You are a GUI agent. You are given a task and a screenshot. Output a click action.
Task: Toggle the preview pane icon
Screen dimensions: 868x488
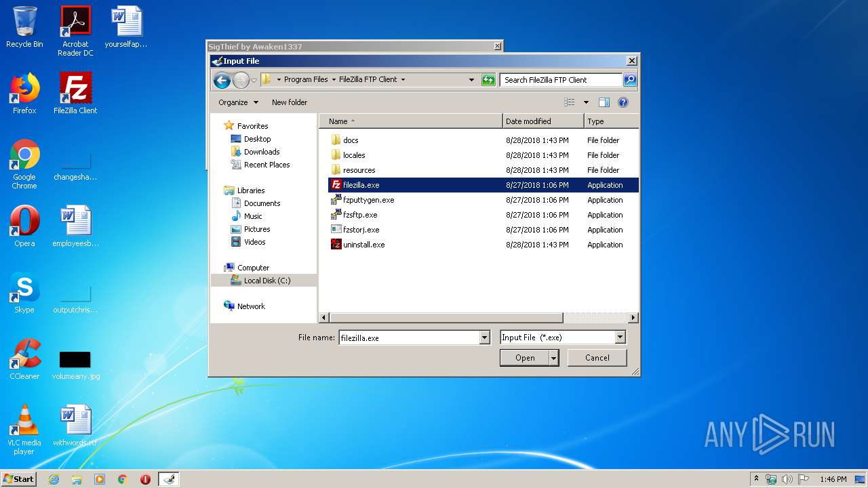(604, 102)
